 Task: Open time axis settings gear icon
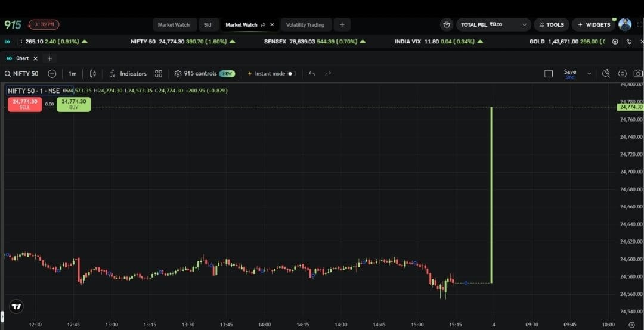(631, 325)
